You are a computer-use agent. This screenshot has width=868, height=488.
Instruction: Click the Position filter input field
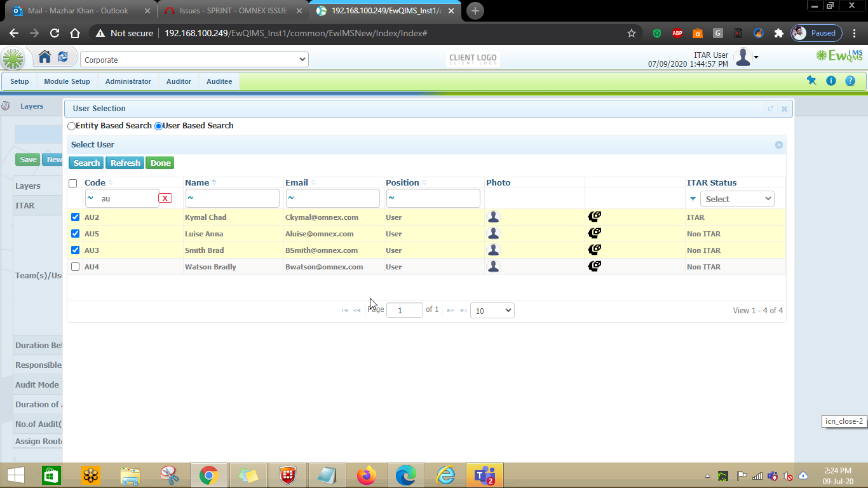[433, 198]
